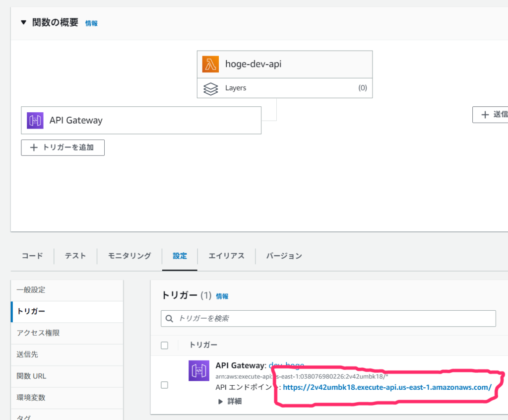Screen dimensions: 508x420
Task: Click the Lambda icon for hoge-dev-api
Action: [x=210, y=64]
